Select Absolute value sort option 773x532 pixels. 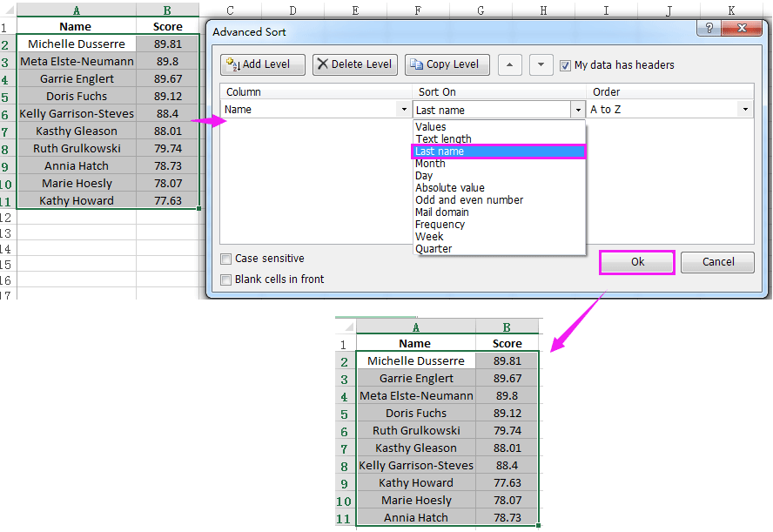tap(499, 188)
